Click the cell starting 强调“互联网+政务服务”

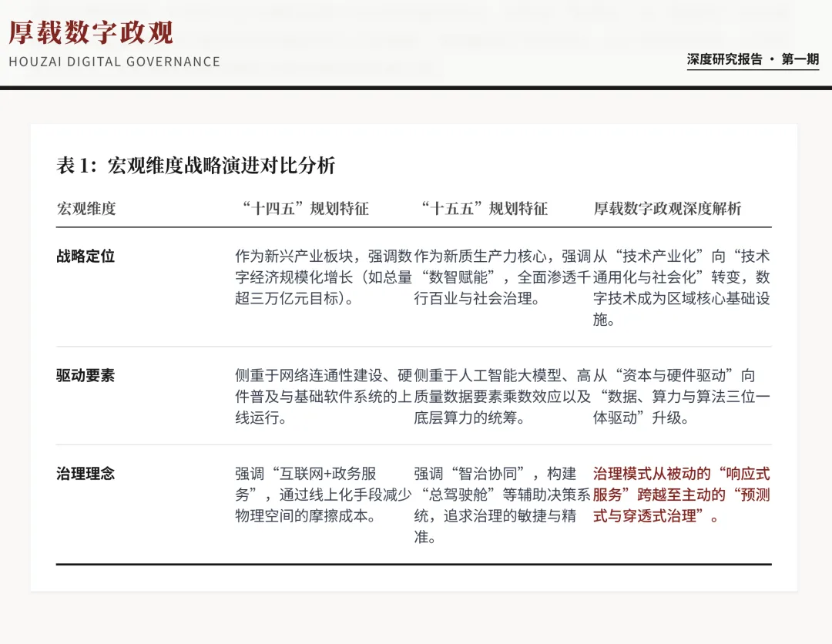pos(324,495)
